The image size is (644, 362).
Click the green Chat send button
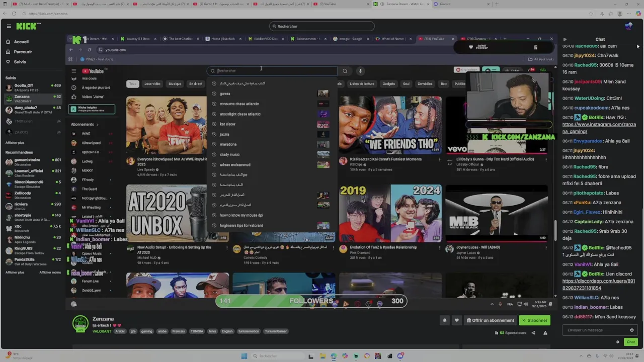pyautogui.click(x=630, y=342)
